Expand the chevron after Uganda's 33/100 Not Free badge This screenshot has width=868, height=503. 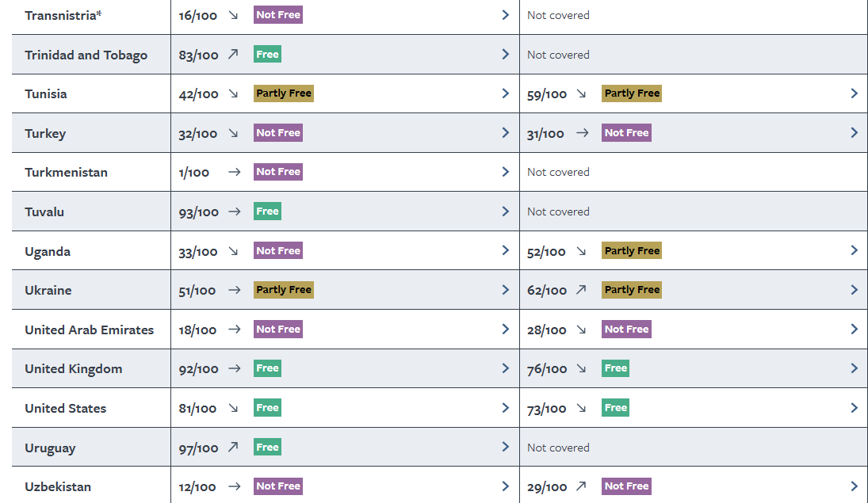point(505,250)
